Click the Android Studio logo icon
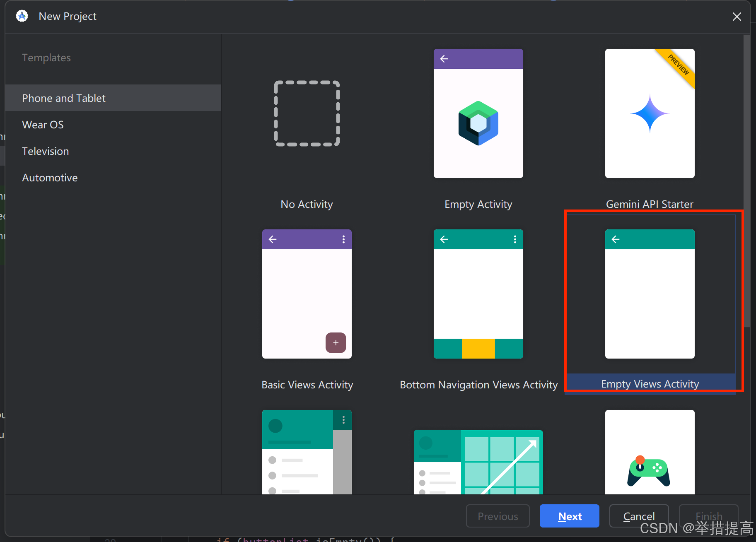The image size is (756, 542). [21, 16]
